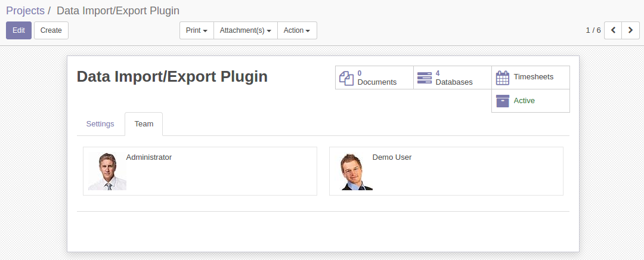Click the Active archive box icon
644x260 pixels.
pyautogui.click(x=502, y=101)
